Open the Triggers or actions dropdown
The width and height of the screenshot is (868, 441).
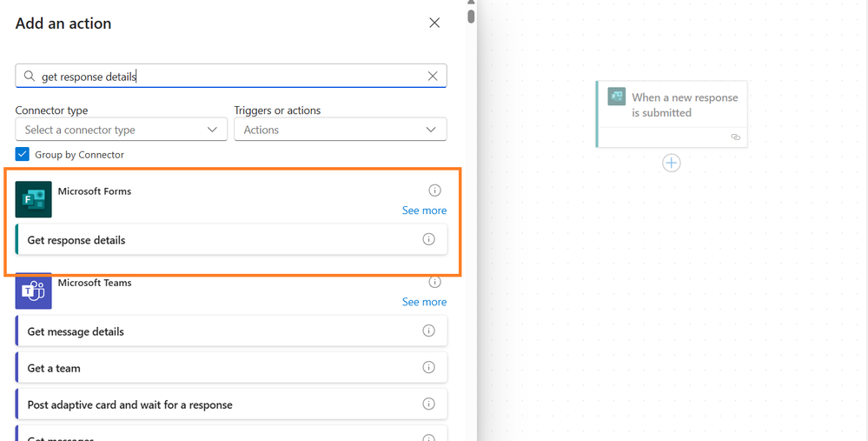point(341,130)
